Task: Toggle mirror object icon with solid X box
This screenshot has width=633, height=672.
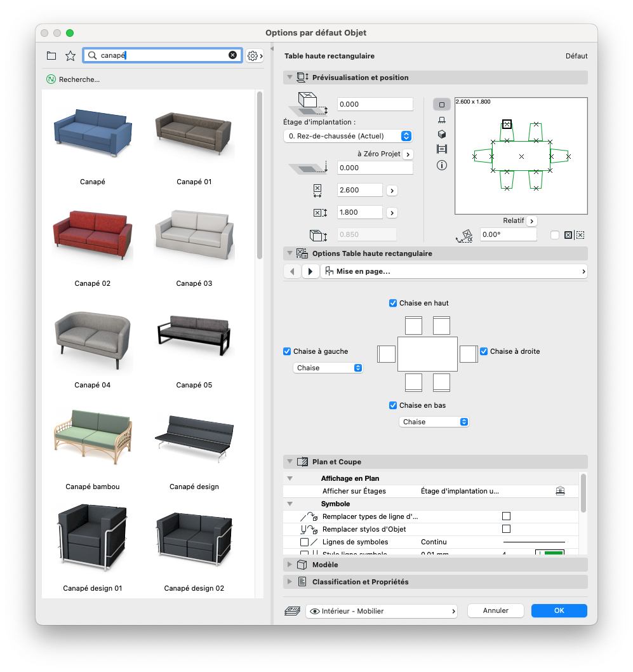Action: [x=568, y=235]
